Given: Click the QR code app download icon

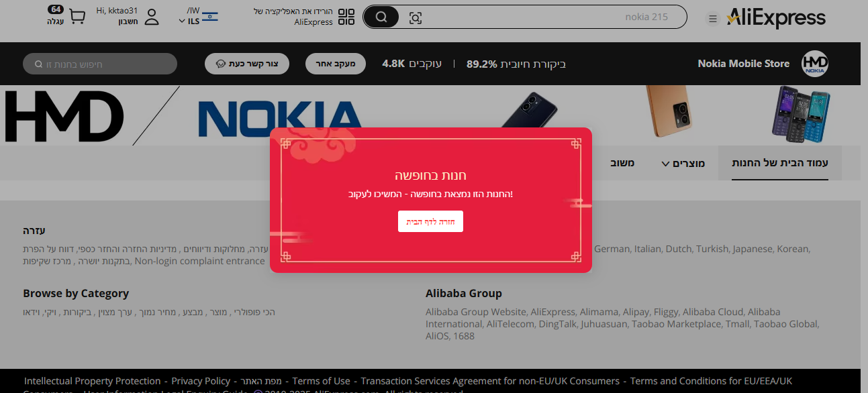Looking at the screenshot, I should coord(346,17).
